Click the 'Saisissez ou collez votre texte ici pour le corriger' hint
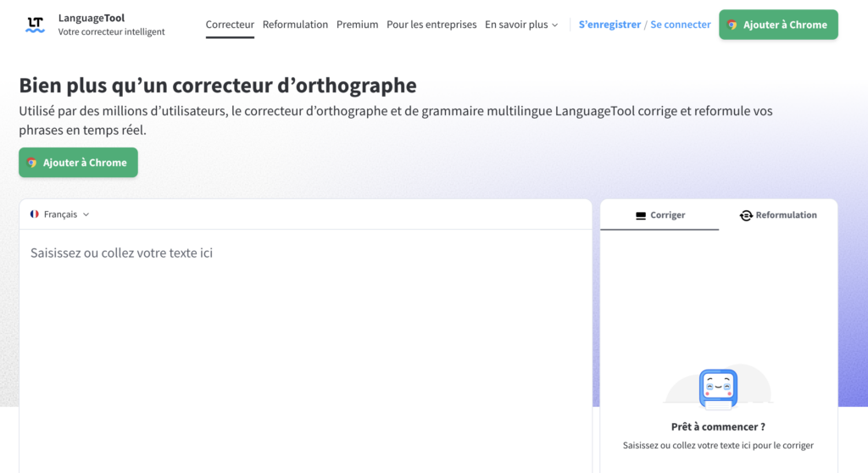Image resolution: width=868 pixels, height=473 pixels. pos(718,445)
